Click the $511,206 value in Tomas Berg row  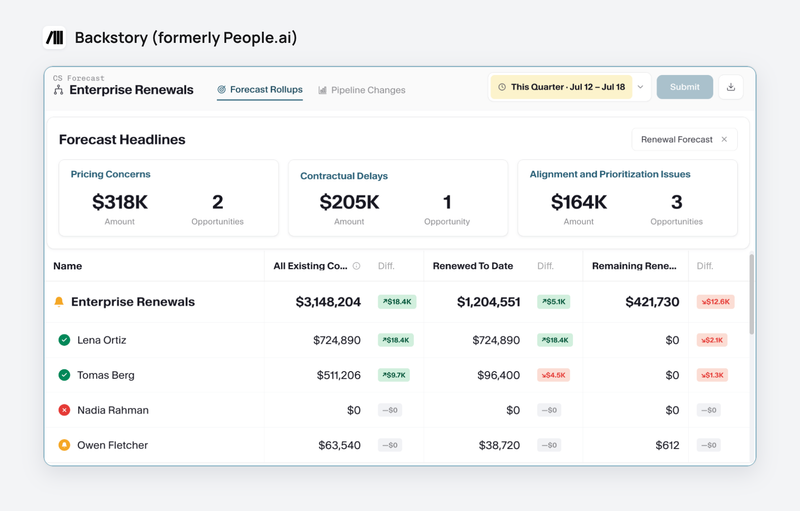pyautogui.click(x=339, y=375)
